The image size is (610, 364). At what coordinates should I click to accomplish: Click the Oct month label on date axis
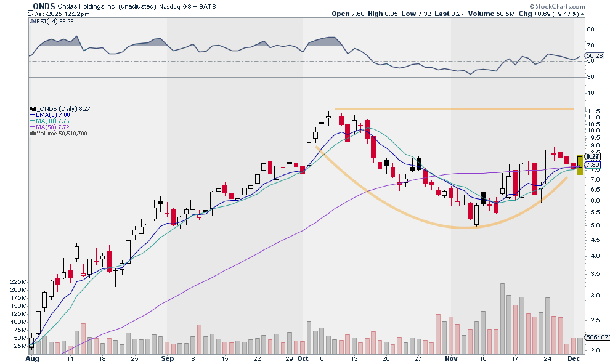[x=303, y=358]
